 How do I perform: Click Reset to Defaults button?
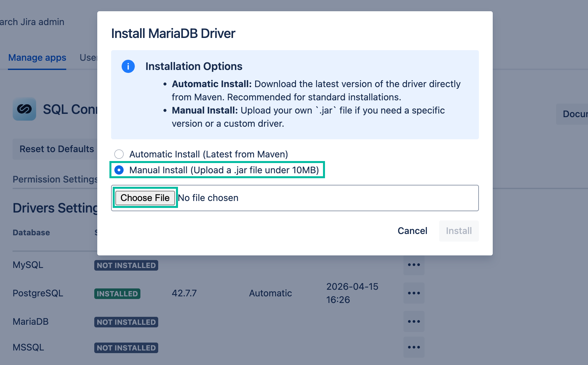click(x=57, y=149)
